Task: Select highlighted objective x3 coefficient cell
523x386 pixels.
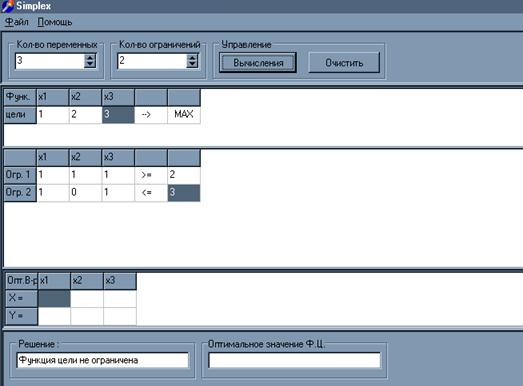Action: coord(118,115)
